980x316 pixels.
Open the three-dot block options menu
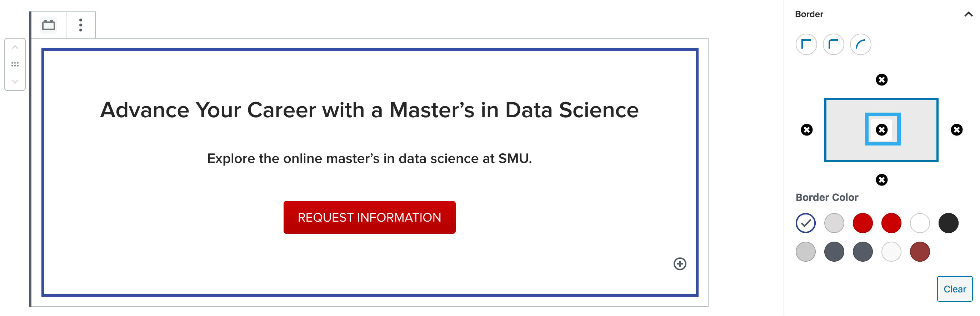(80, 25)
